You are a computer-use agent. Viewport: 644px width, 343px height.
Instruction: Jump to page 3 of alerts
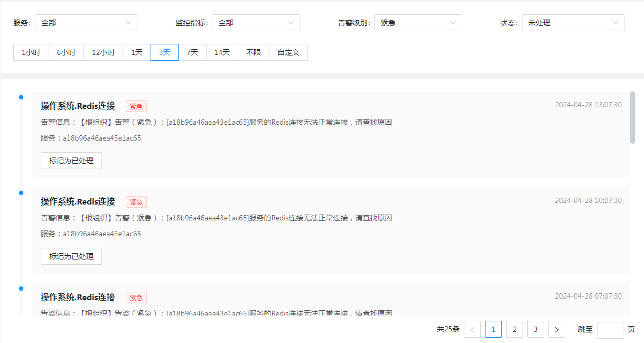click(x=536, y=329)
